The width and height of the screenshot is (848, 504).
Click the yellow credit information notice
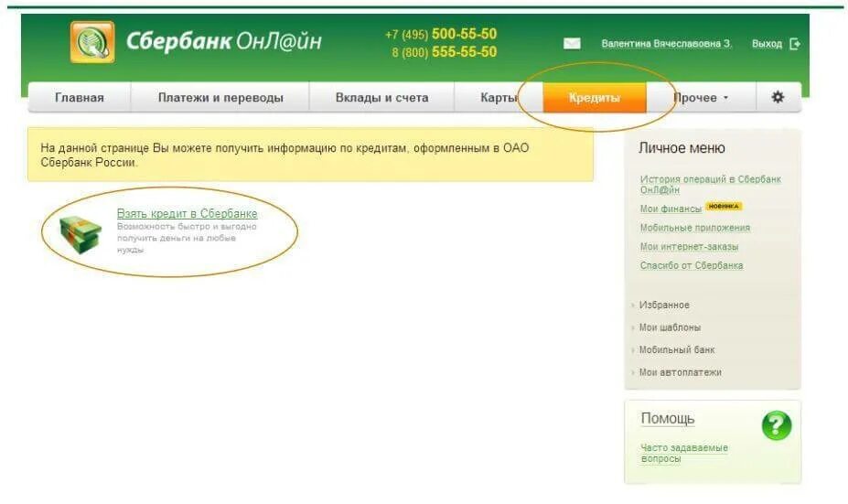310,155
